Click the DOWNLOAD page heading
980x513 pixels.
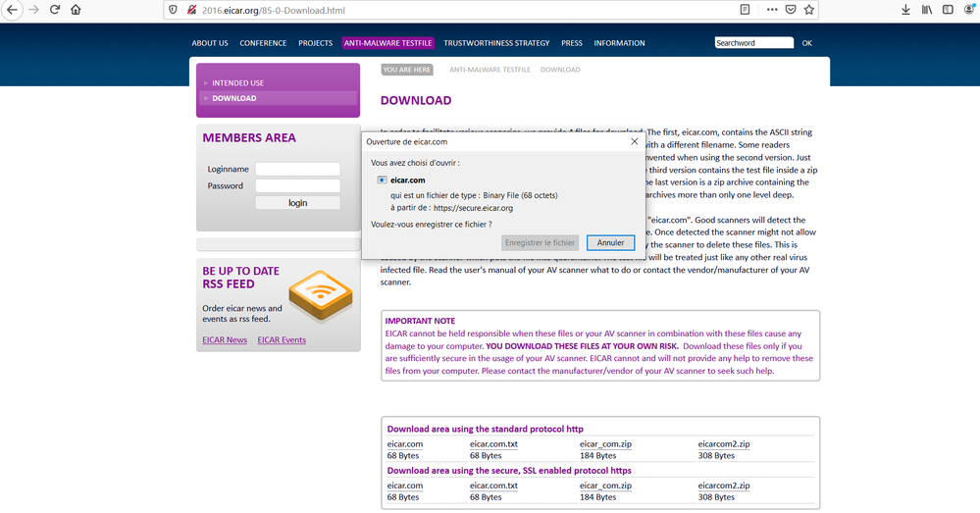(x=416, y=101)
